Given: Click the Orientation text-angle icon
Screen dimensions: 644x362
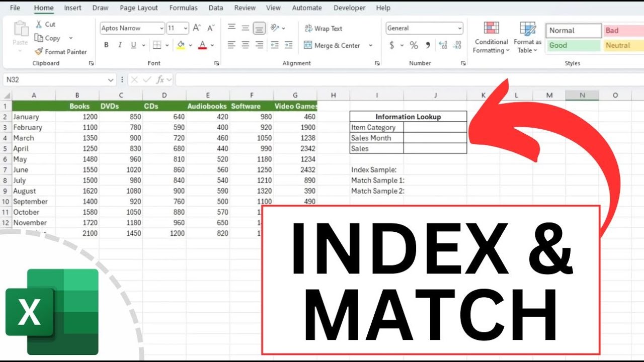Looking at the screenshot, I should click(275, 28).
